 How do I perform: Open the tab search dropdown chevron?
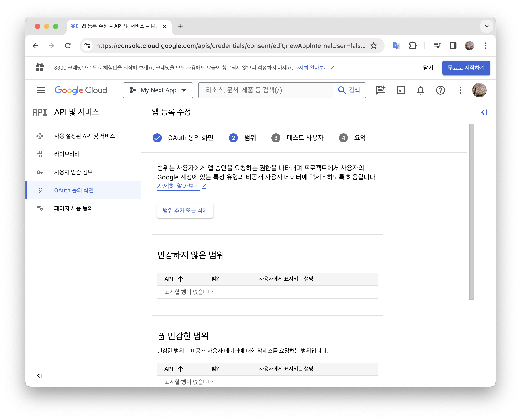pos(486,26)
